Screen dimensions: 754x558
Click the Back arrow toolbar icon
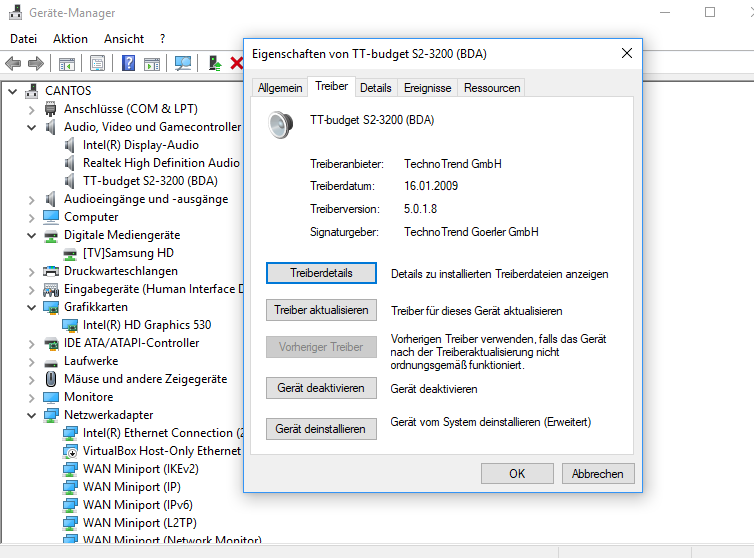point(13,63)
